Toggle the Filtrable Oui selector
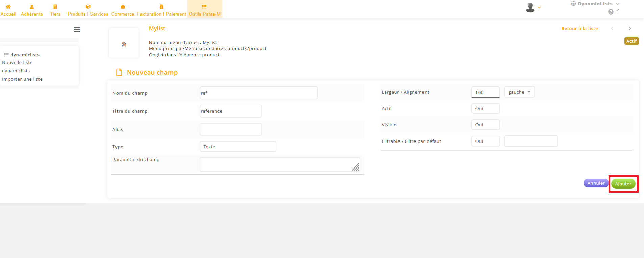The height and width of the screenshot is (258, 644). 485,141
